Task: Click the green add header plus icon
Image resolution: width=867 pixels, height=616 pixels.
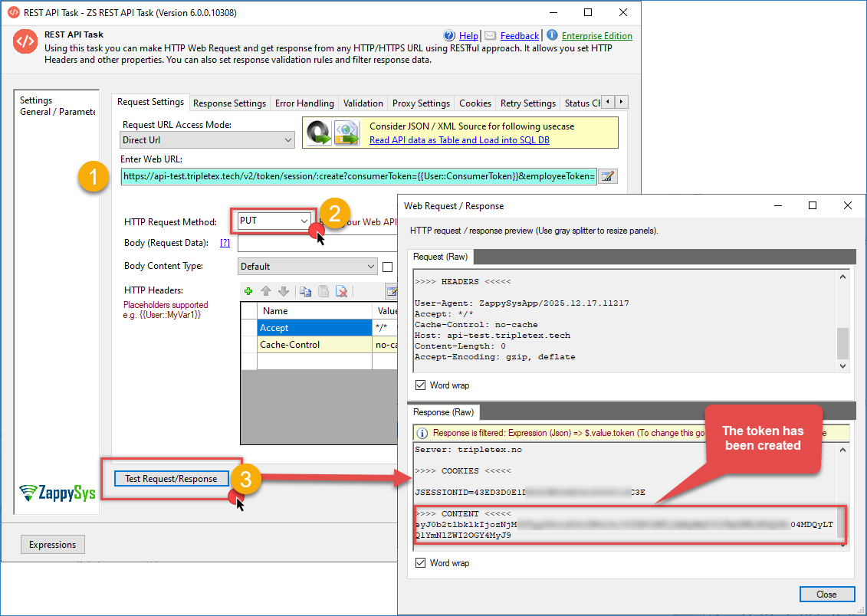Action: pos(248,291)
